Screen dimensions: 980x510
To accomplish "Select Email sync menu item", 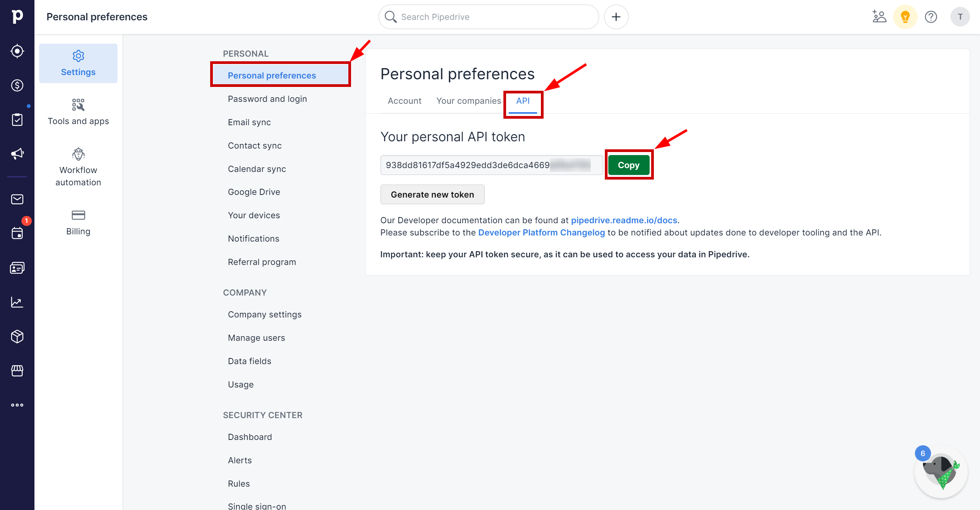I will [249, 122].
